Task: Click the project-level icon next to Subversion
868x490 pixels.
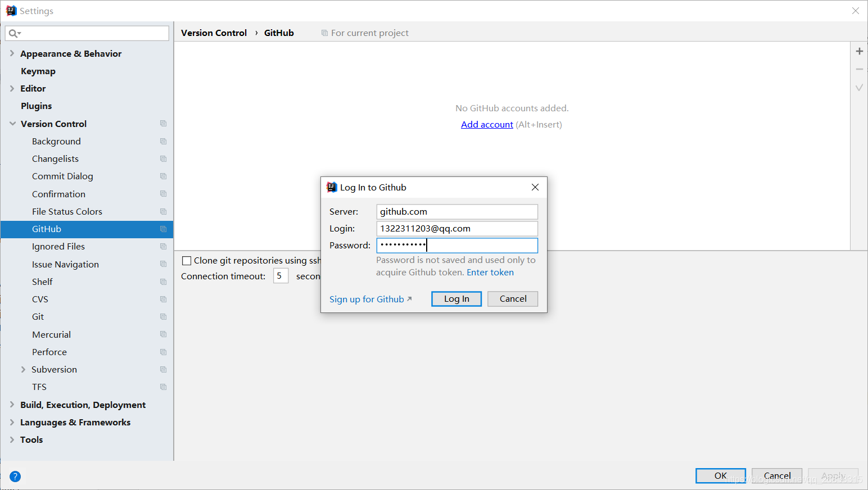Action: coord(163,369)
